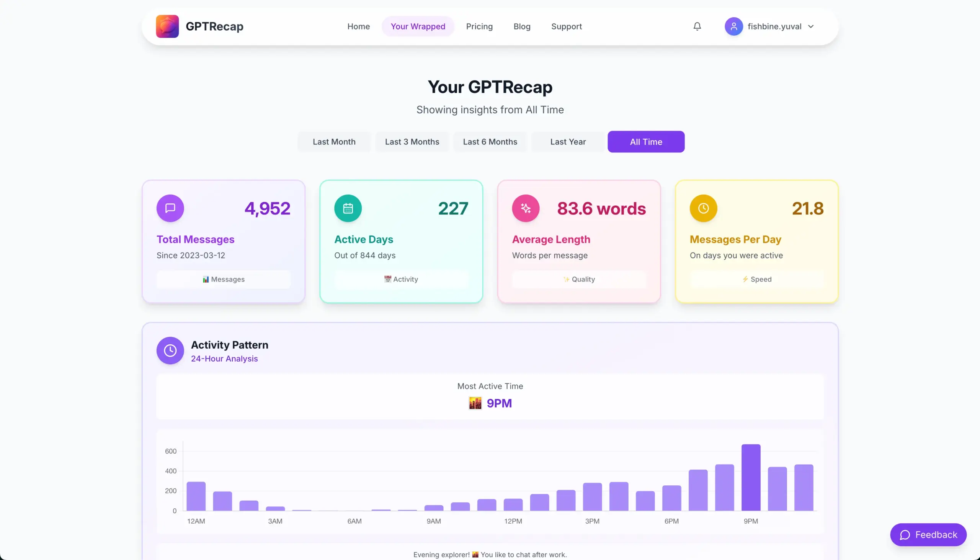This screenshot has width=980, height=560.
Task: Click the Total Messages card title
Action: point(195,239)
